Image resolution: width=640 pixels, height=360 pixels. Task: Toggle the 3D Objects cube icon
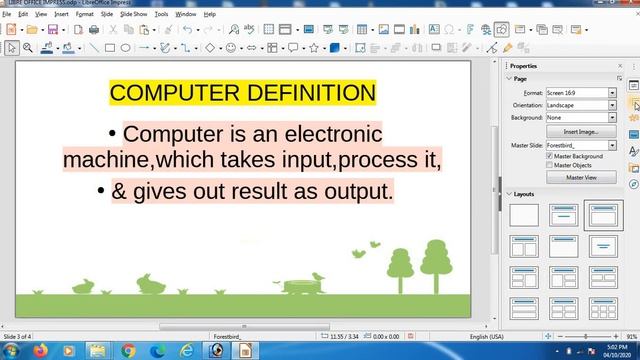pos(335,48)
